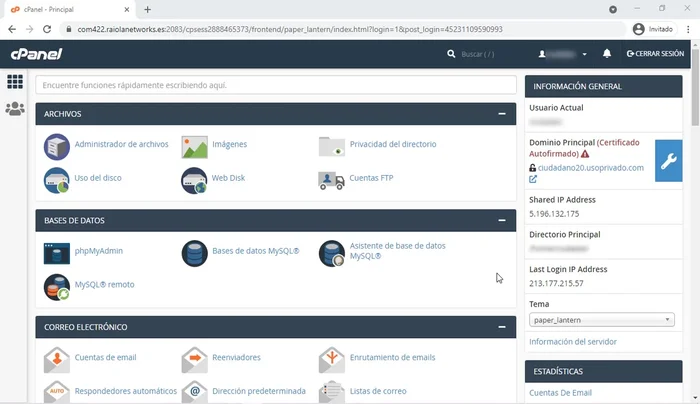Image resolution: width=700 pixels, height=404 pixels.
Task: Select the 213.177.215.57 last login IP
Action: 556,283
